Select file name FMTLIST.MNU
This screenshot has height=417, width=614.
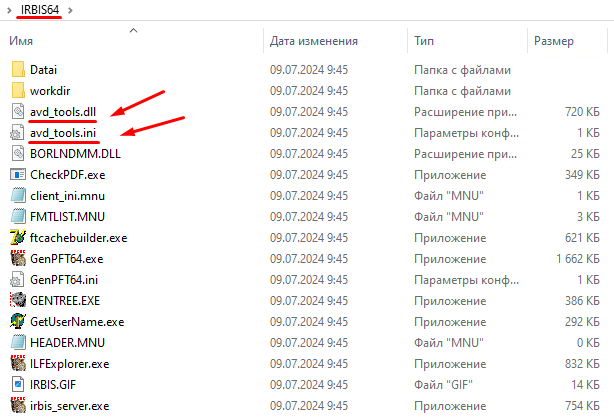tap(67, 217)
